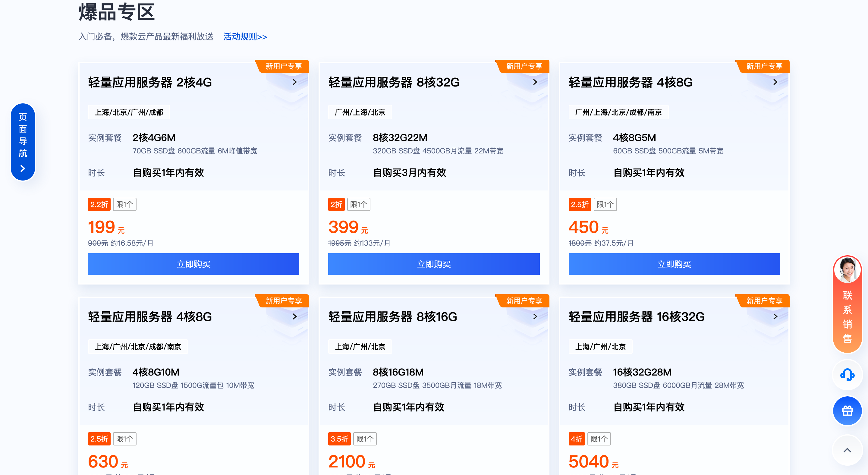
Task: Open the 活动规则>> link
Action: tap(245, 37)
